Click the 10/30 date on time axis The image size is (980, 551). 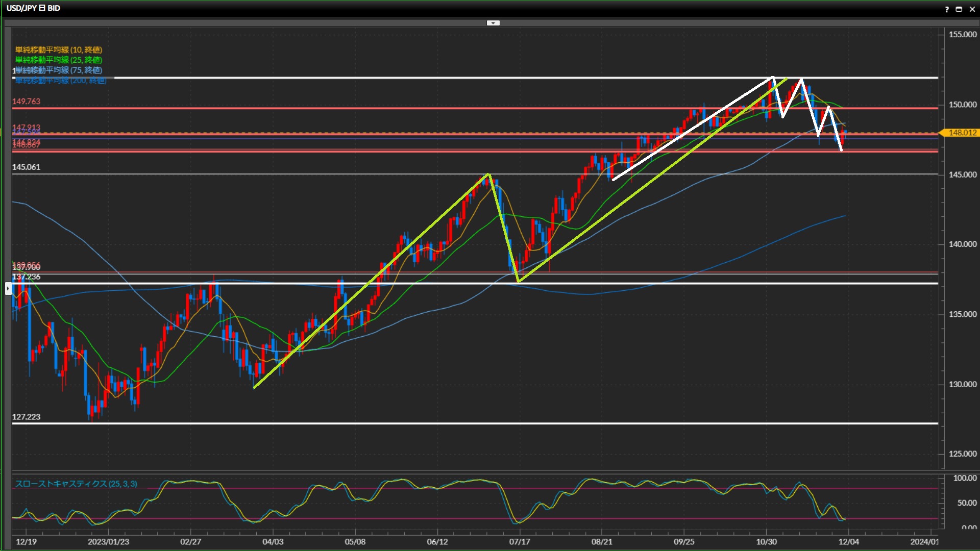click(766, 541)
